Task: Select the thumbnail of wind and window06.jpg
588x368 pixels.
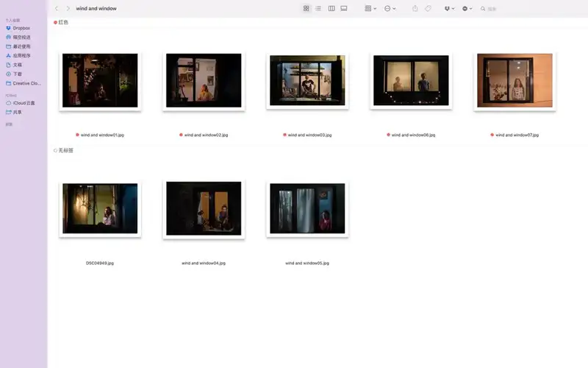Action: pyautogui.click(x=411, y=80)
